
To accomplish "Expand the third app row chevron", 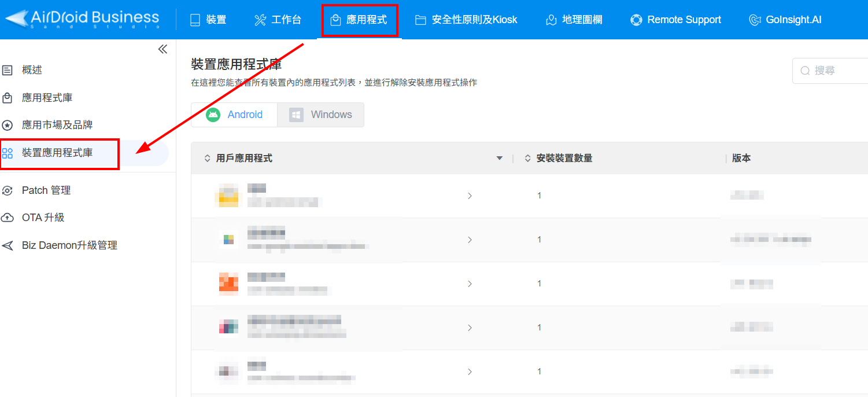I will coord(470,284).
